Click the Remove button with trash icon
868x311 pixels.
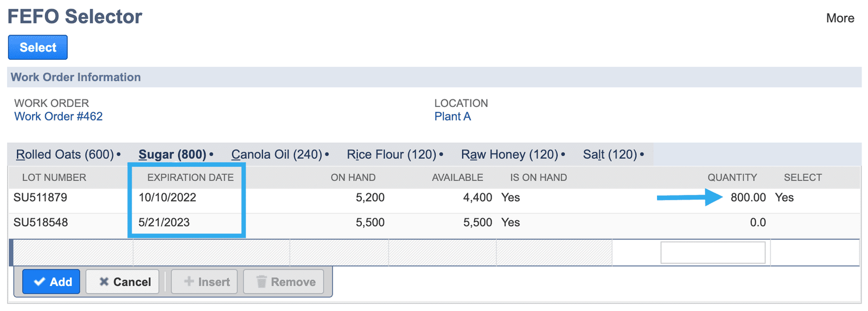coord(284,282)
